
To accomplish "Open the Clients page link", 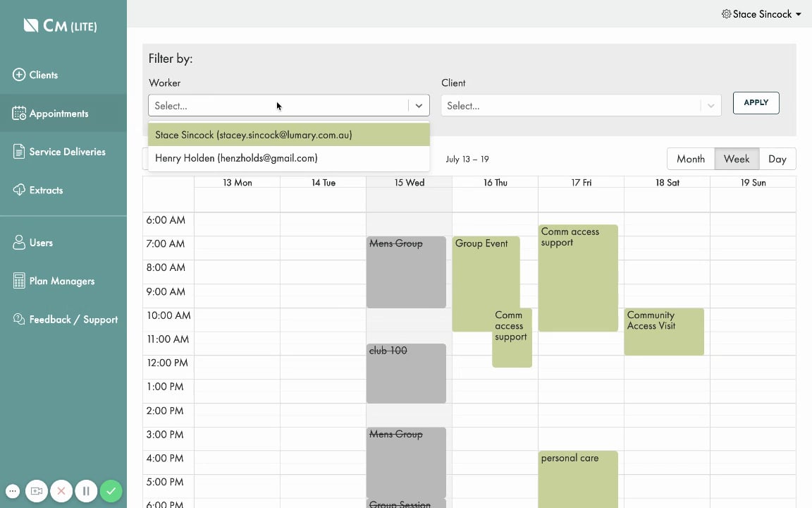I will pyautogui.click(x=44, y=75).
